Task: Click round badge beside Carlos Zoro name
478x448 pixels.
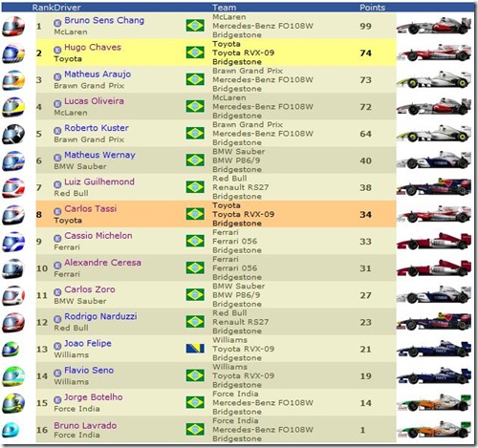Action: coord(57,292)
